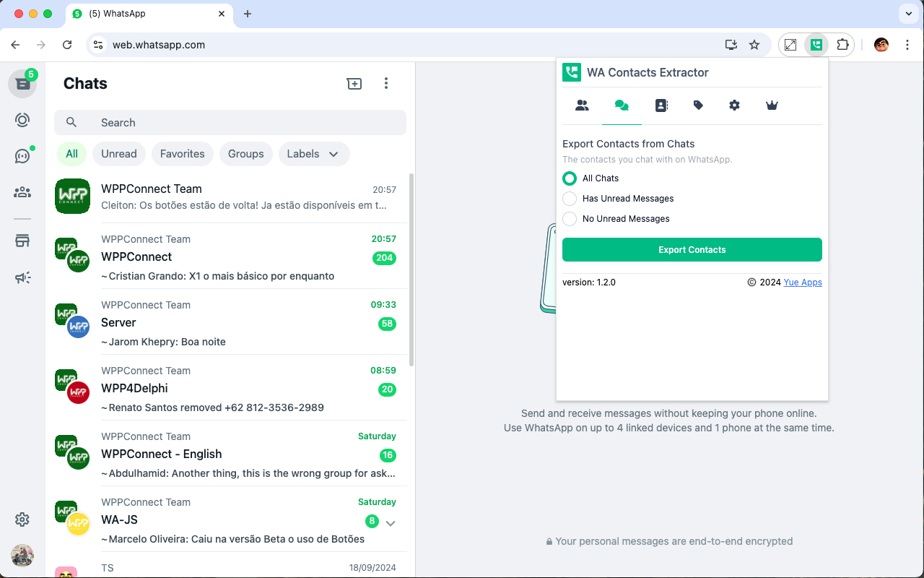Select the (5) WhatsApp browser tab
The height and width of the screenshot is (578, 924).
click(x=149, y=14)
